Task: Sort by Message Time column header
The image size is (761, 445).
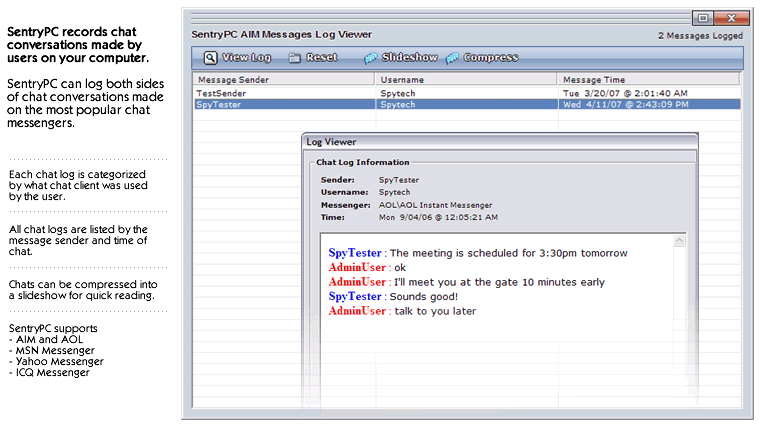Action: [648, 79]
